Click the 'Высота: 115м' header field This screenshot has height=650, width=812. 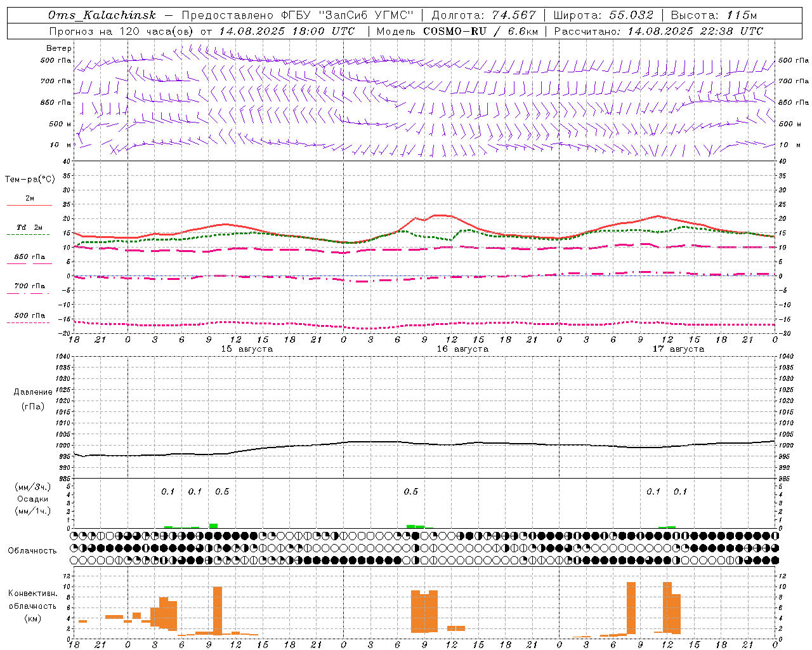coord(714,15)
